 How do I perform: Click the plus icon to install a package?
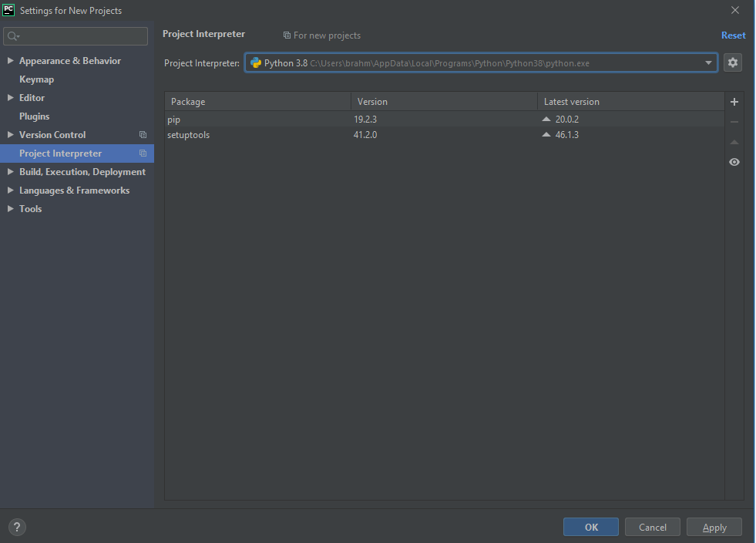[734, 101]
